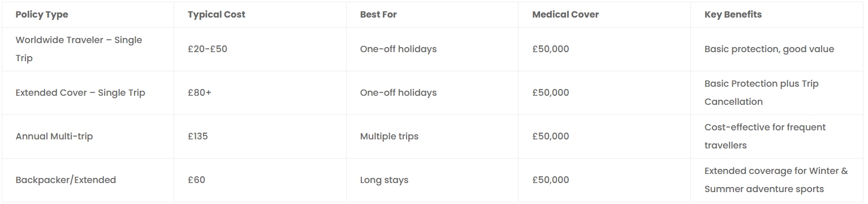This screenshot has width=868, height=204.
Task: Click the Policy Type column header
Action: coord(42,15)
